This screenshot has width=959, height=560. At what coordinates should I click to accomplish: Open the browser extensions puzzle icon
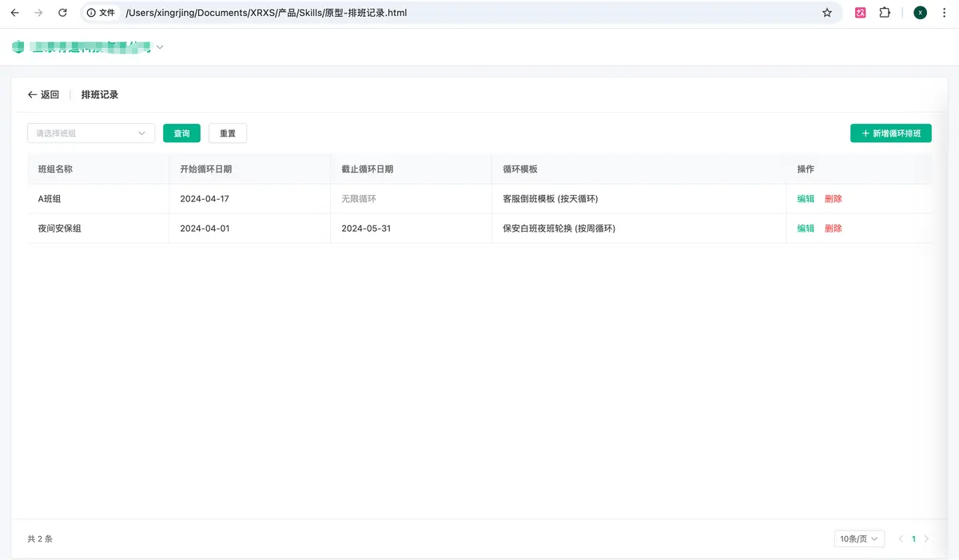pos(885,13)
